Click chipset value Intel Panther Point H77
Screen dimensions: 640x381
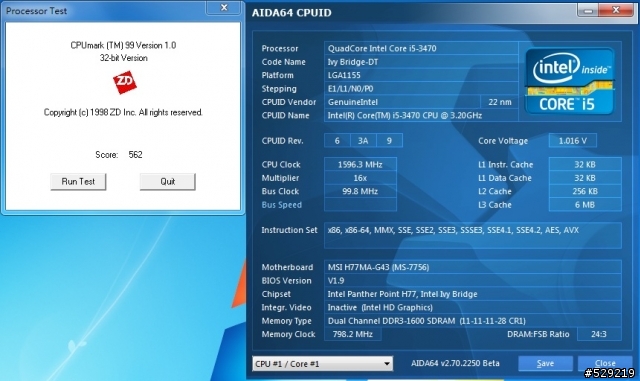click(x=473, y=294)
